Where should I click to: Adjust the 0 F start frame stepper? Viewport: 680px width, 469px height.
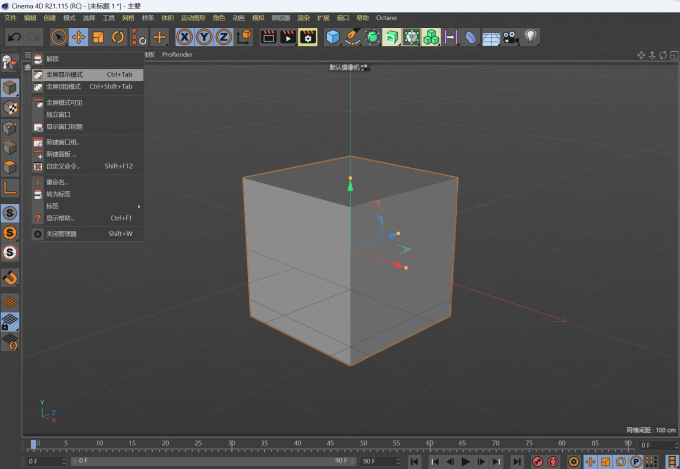click(64, 461)
